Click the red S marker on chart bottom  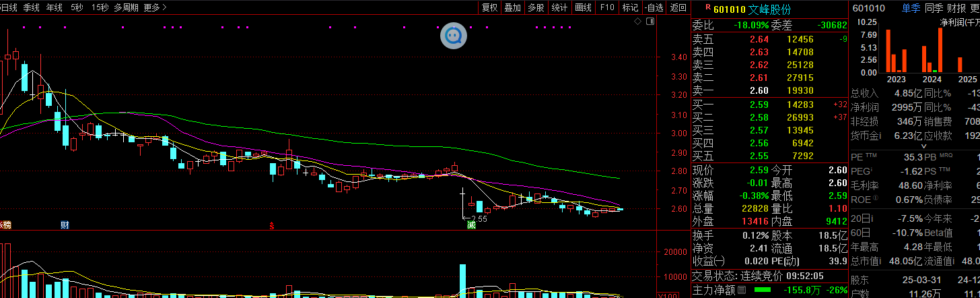click(x=272, y=225)
